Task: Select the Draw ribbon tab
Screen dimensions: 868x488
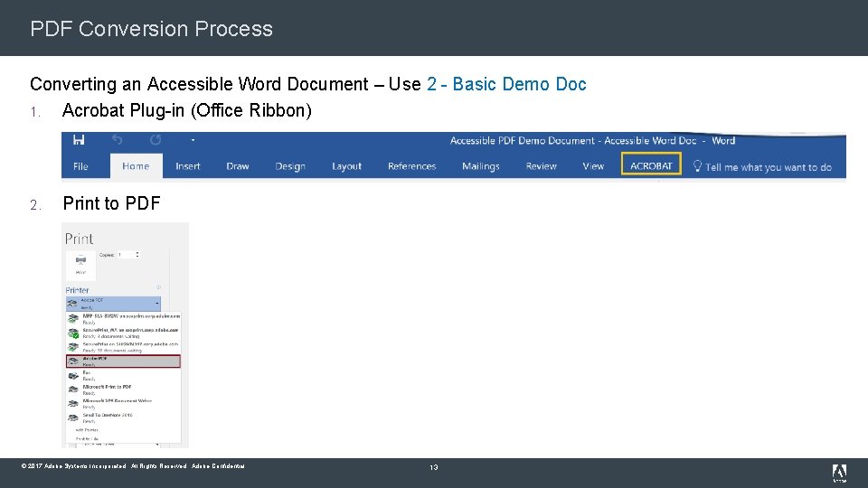Action: 238,166
